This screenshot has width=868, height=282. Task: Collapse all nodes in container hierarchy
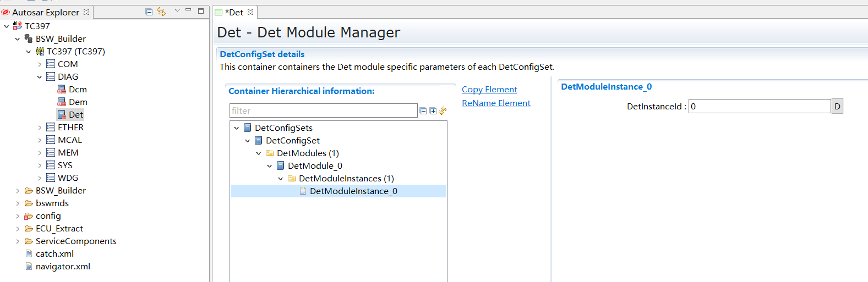coord(423,111)
